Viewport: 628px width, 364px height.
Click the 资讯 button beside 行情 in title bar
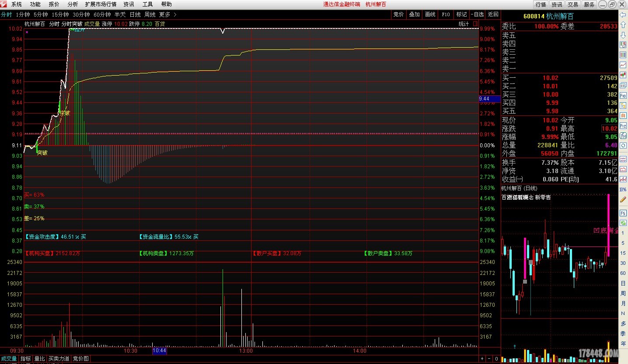(x=557, y=4)
